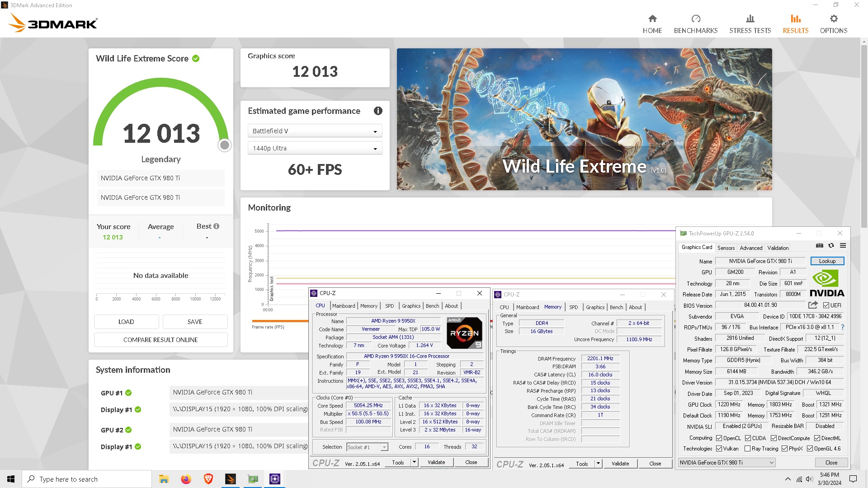Open the Options gear section
The image size is (868, 488).
click(x=833, y=24)
